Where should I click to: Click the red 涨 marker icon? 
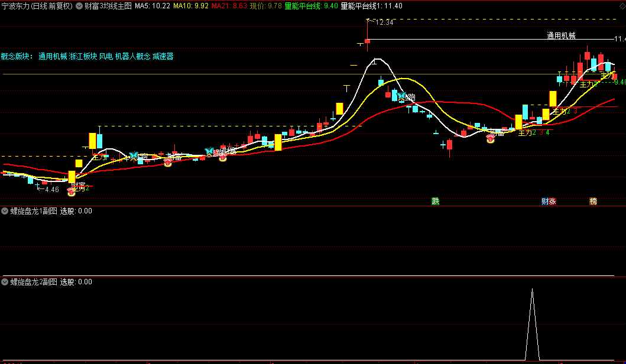(x=552, y=201)
